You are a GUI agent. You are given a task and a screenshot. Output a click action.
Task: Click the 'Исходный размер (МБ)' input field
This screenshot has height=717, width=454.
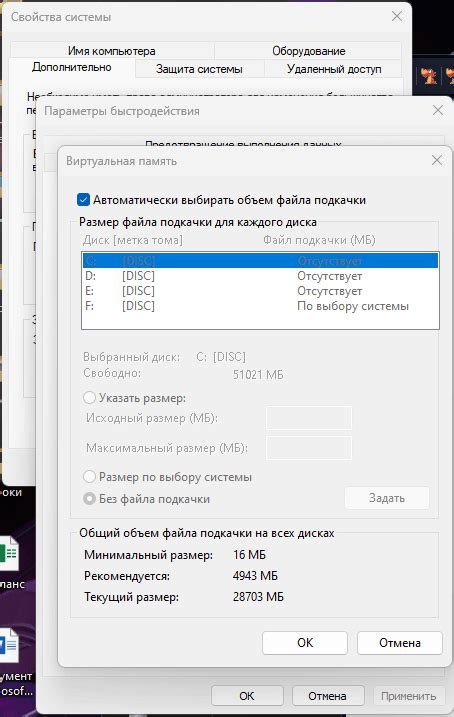point(309,418)
